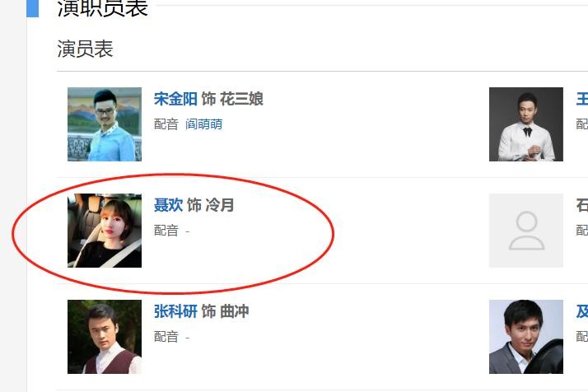Click the 配音 label under 聂欢
The width and height of the screenshot is (588, 392).
pyautogui.click(x=166, y=231)
